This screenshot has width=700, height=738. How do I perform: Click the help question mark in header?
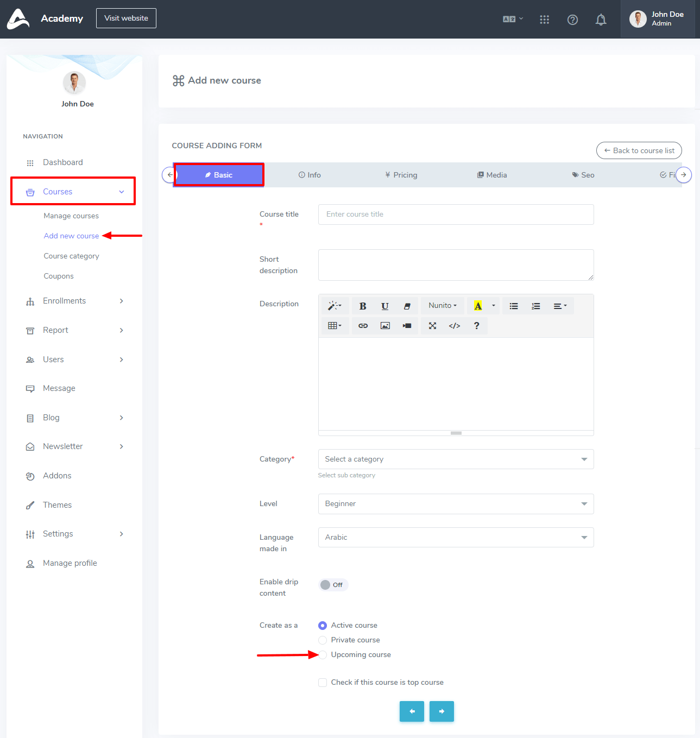pos(572,20)
